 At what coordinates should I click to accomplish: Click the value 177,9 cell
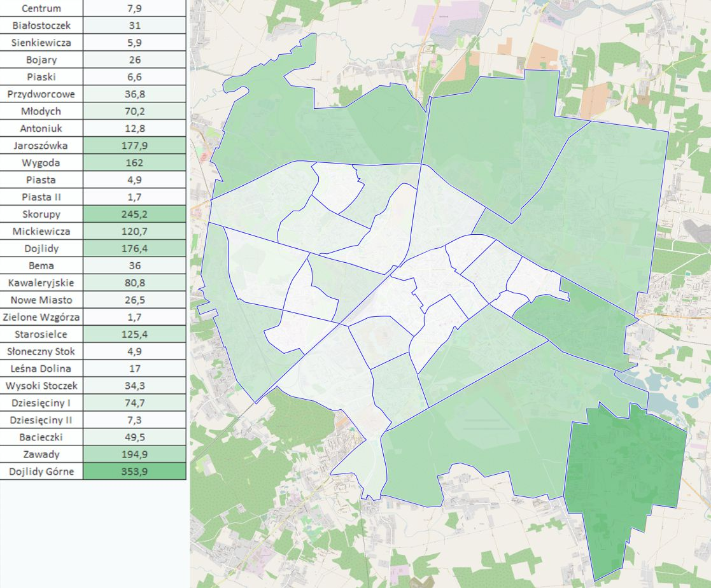pyautogui.click(x=135, y=146)
